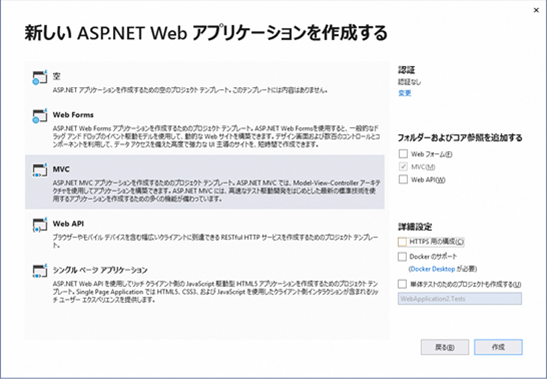
Task: Click the MVC template icon
Action: [x=39, y=170]
